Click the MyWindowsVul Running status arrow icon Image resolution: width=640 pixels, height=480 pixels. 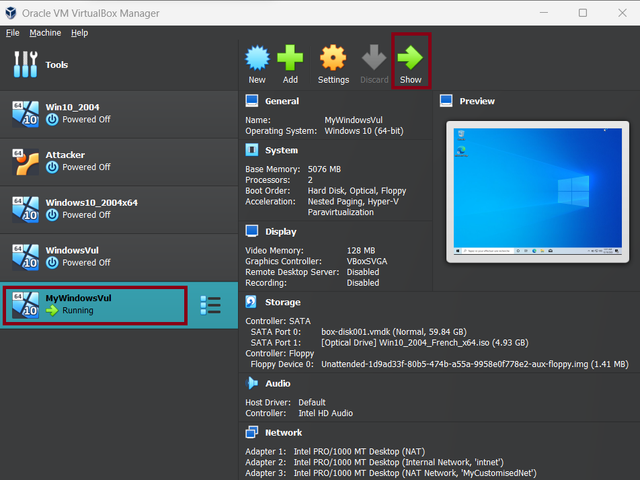[x=52, y=311]
